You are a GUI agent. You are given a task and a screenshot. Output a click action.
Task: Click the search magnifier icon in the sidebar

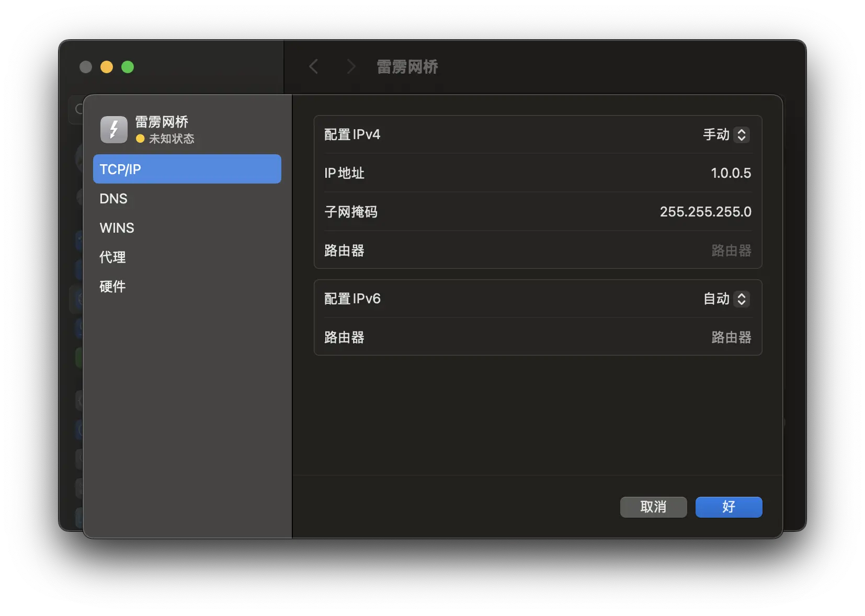pyautogui.click(x=79, y=109)
